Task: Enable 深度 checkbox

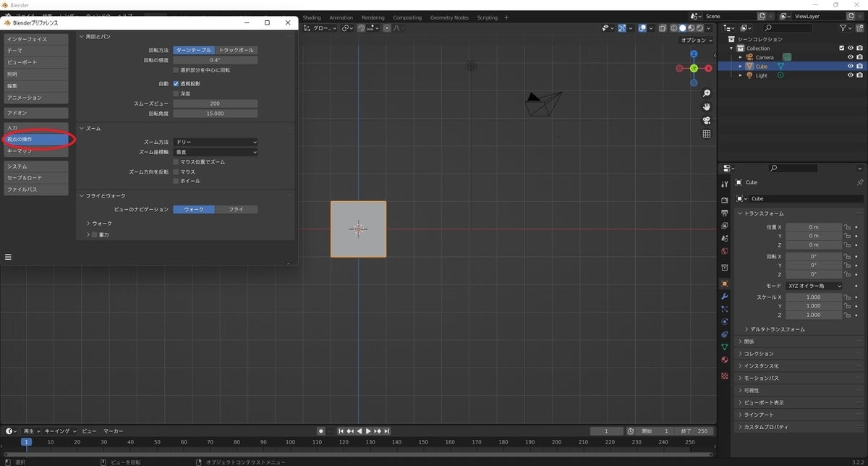Action: (176, 93)
